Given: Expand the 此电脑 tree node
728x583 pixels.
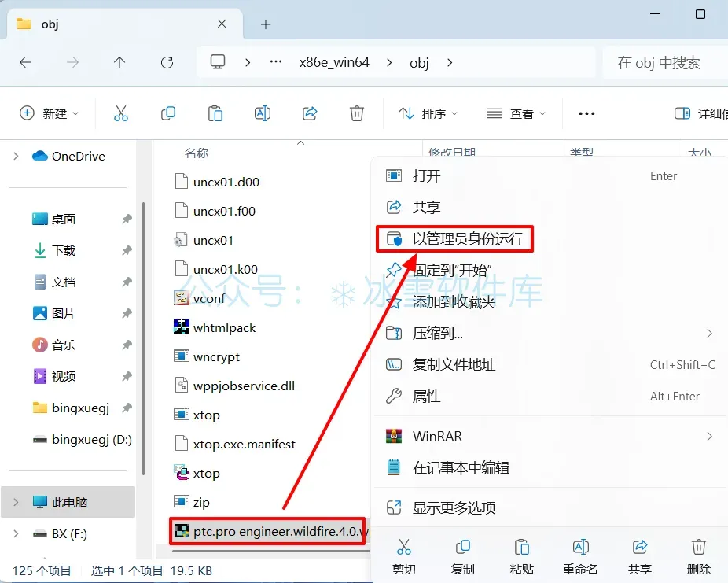Looking at the screenshot, I should click(x=16, y=502).
